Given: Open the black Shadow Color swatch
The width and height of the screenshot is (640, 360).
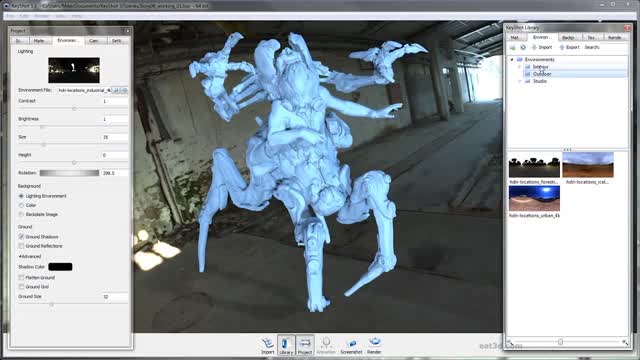Looking at the screenshot, I should [x=60, y=267].
